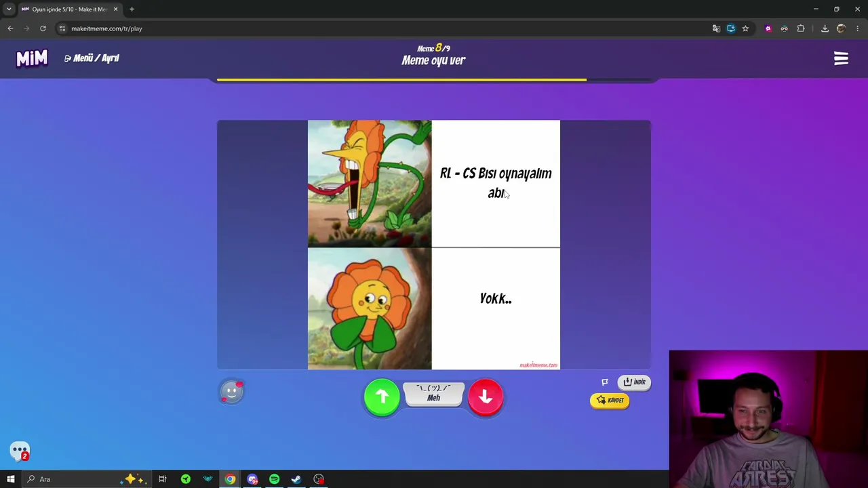Close the Make it Meme tab
This screenshot has height=488, width=868.
(x=115, y=9)
